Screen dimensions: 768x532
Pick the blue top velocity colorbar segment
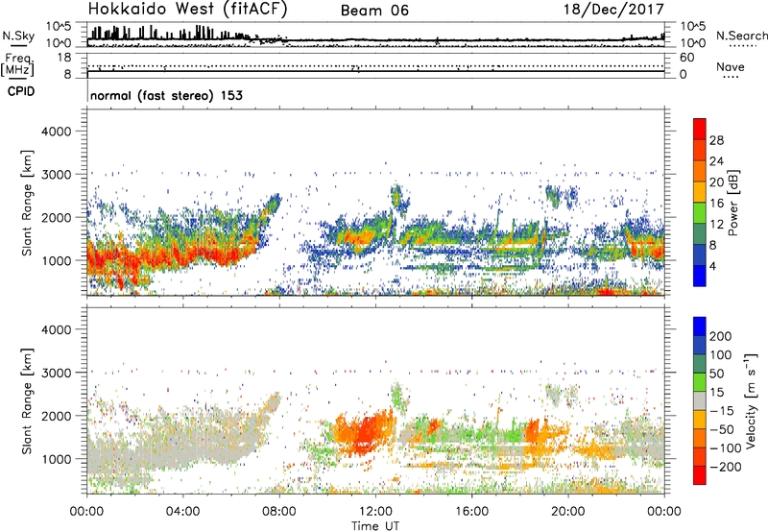(x=700, y=326)
